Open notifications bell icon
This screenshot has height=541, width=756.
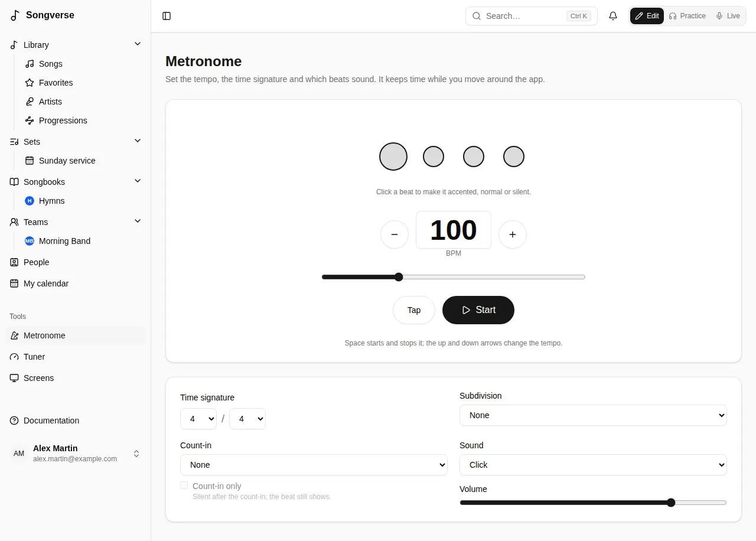click(613, 16)
